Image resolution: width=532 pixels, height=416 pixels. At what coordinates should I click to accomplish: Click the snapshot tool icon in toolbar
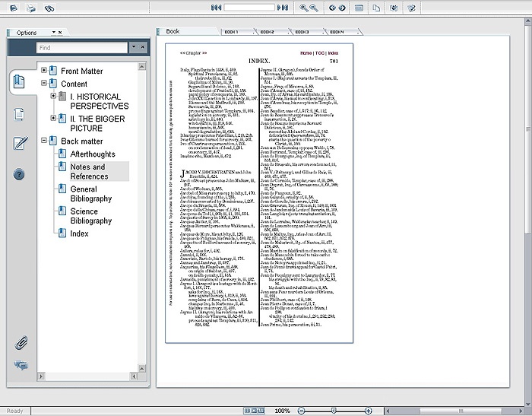coord(394,8)
